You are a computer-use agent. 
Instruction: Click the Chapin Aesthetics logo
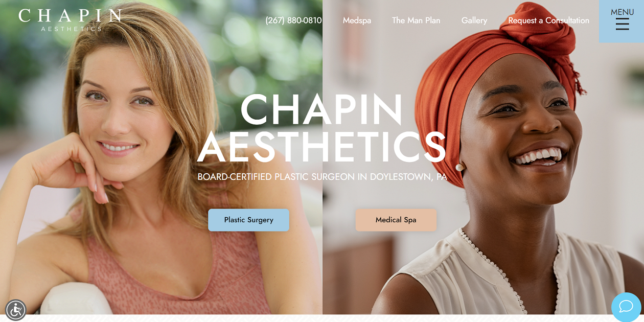click(x=70, y=20)
